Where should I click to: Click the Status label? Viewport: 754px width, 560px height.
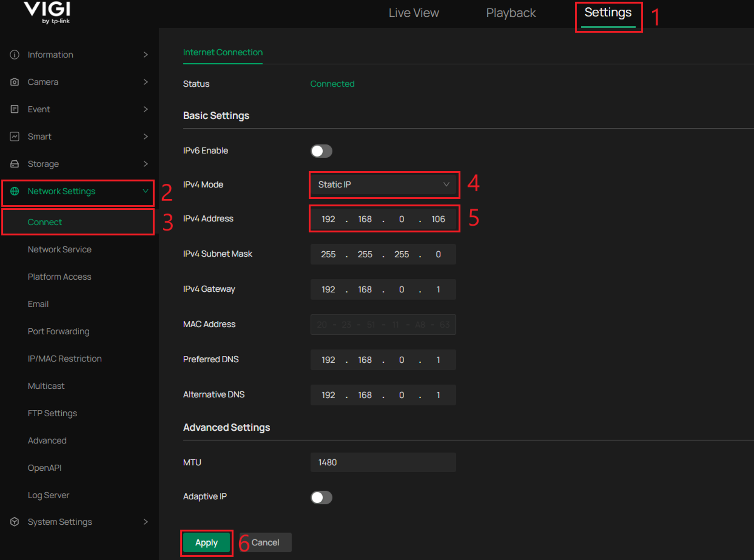coord(196,84)
